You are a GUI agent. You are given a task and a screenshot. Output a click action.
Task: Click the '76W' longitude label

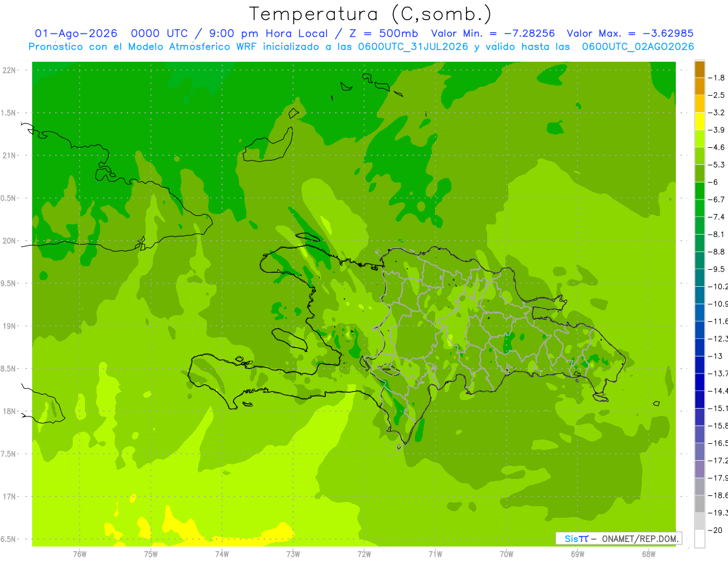tap(79, 554)
